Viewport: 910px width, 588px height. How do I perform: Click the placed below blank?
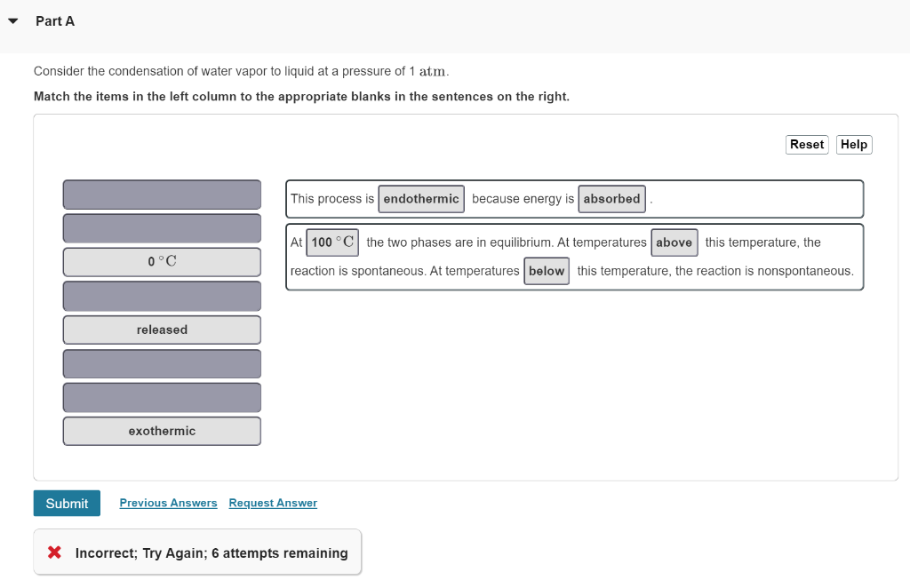tap(547, 271)
